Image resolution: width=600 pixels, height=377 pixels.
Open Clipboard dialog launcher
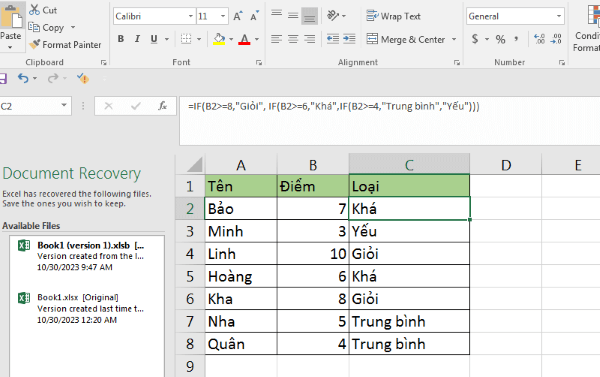[103, 63]
